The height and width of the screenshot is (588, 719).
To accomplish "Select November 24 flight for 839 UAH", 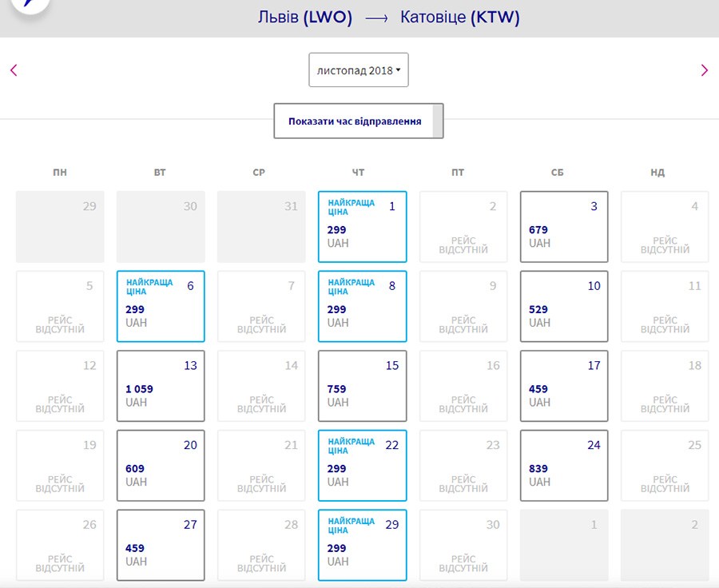I will [x=564, y=466].
